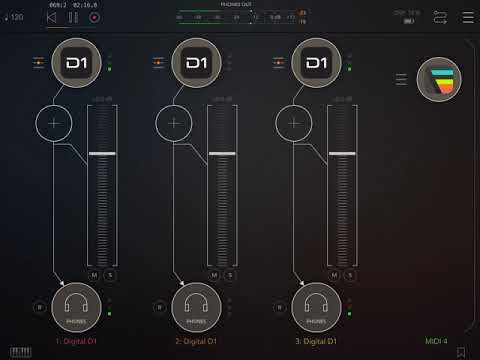Open the MIDI routing matrix icon
Viewport: 480px width, 360px height.
440,17
